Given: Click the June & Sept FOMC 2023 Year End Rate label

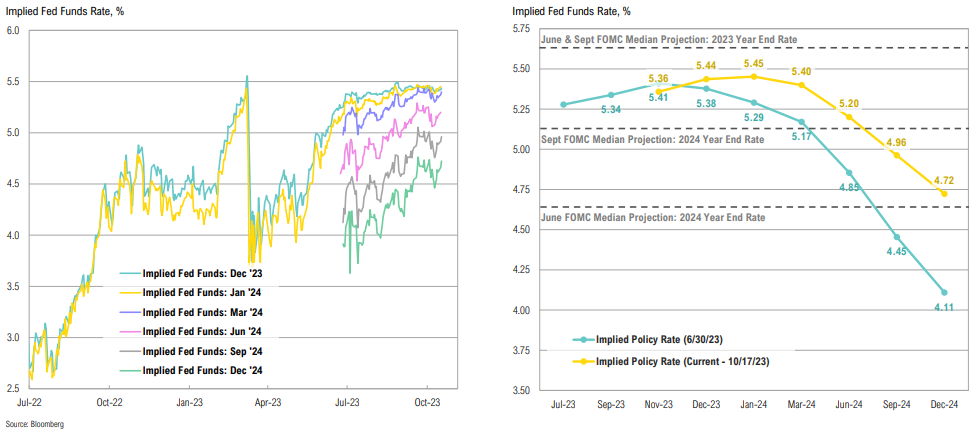Looking at the screenshot, I should pos(653,40).
